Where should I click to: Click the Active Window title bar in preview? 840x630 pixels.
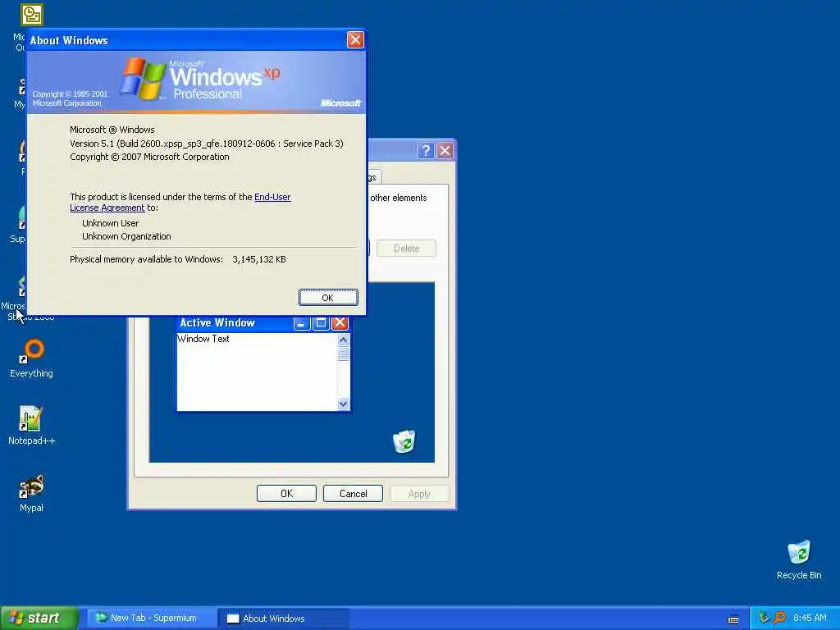(x=234, y=322)
